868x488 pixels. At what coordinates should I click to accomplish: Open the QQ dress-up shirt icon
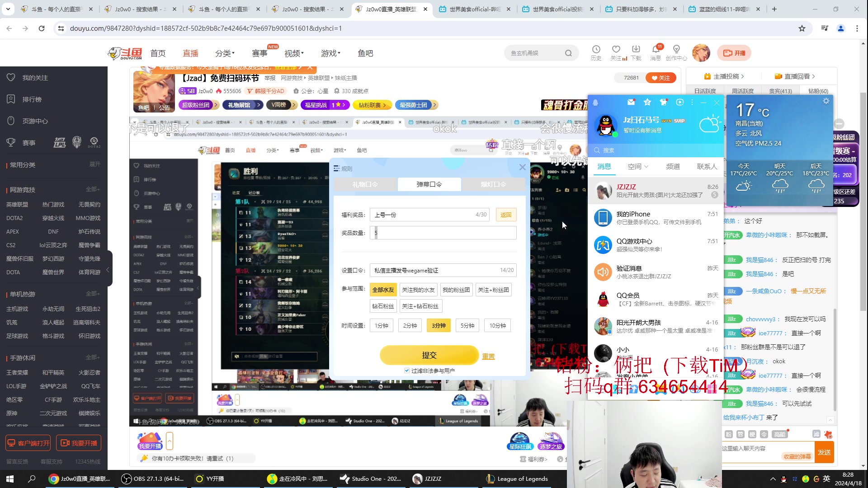click(664, 102)
